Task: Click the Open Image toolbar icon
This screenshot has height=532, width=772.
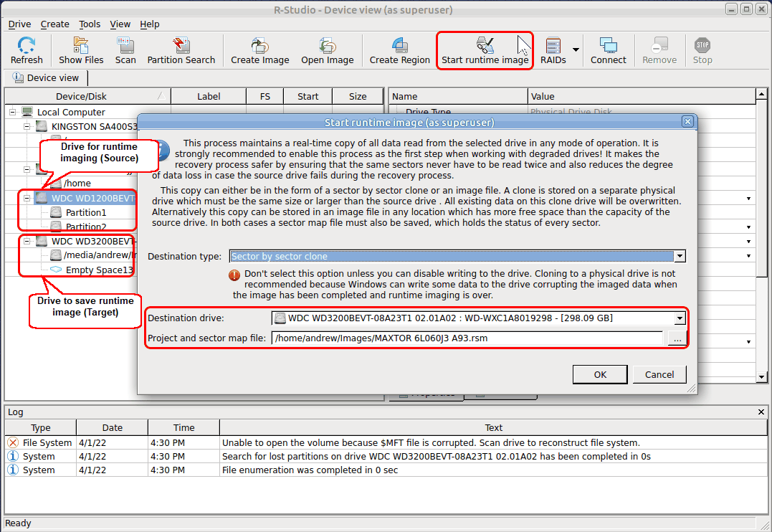Action: pyautogui.click(x=328, y=51)
